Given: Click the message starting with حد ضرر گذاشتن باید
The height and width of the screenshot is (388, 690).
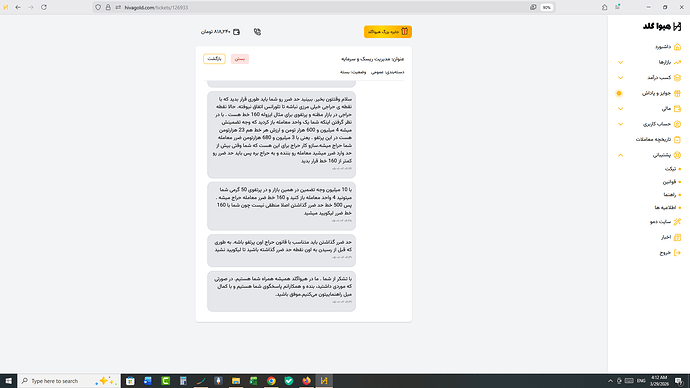Looking at the screenshot, I should (x=282, y=250).
